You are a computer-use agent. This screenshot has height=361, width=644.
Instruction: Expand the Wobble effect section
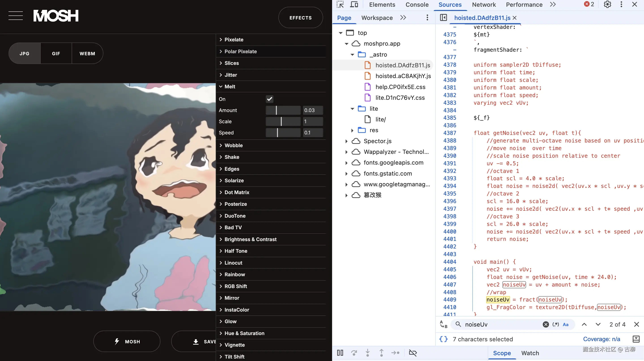pos(233,145)
